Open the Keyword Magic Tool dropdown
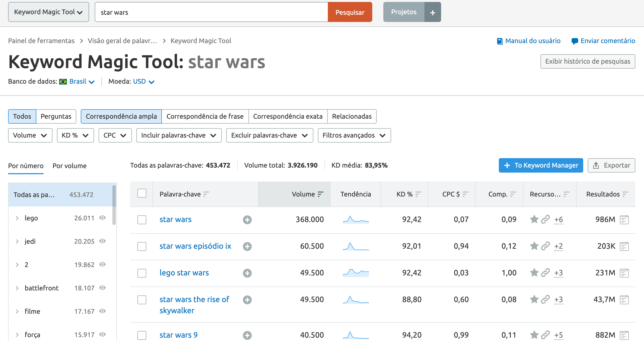The image size is (644, 341). coord(49,12)
